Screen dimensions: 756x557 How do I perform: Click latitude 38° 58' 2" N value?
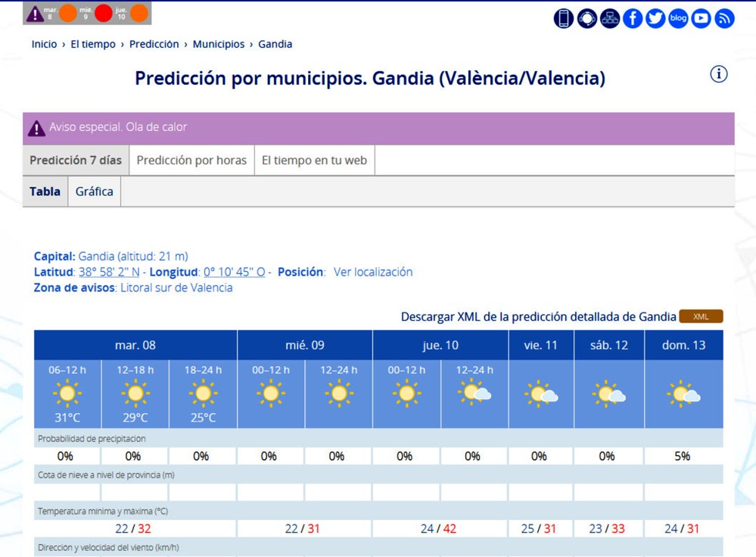click(x=109, y=272)
